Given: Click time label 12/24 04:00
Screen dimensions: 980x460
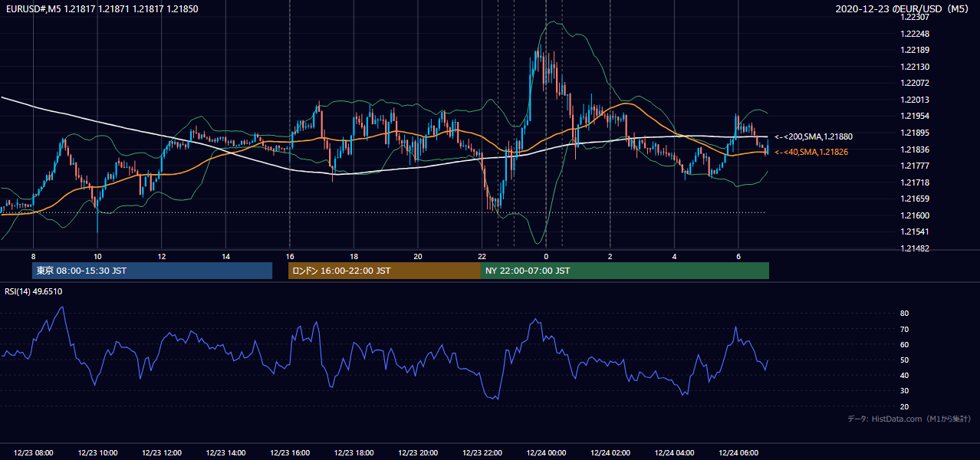Looking at the screenshot, I should (675, 453).
